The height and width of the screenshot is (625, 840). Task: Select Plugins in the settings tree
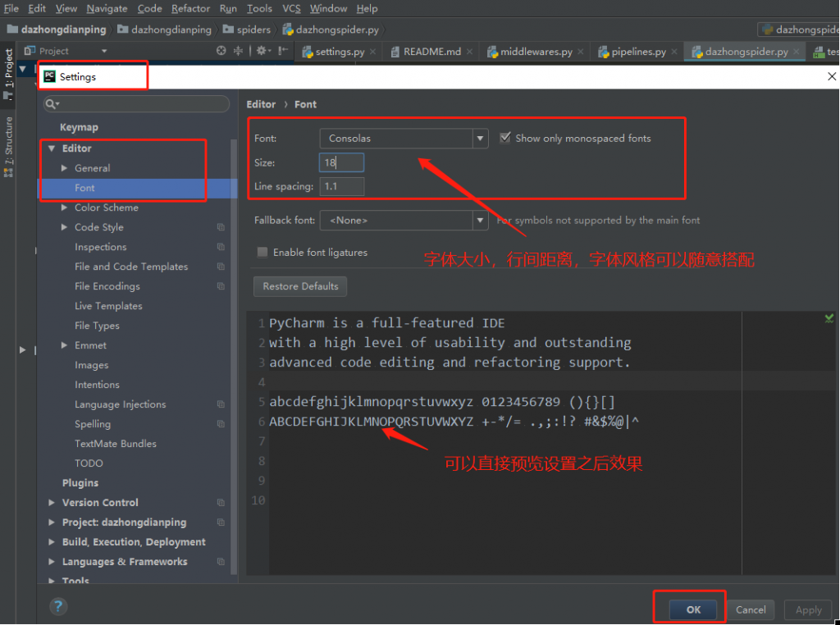[80, 482]
